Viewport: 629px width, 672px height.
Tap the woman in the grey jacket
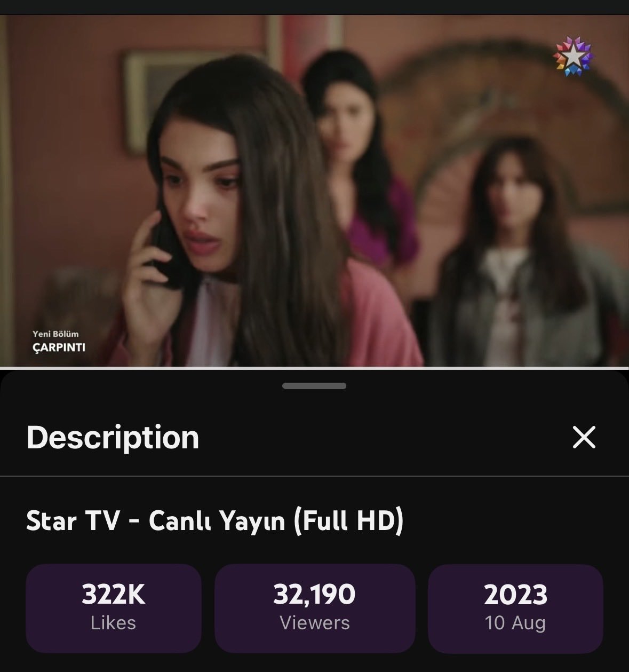[x=512, y=251]
